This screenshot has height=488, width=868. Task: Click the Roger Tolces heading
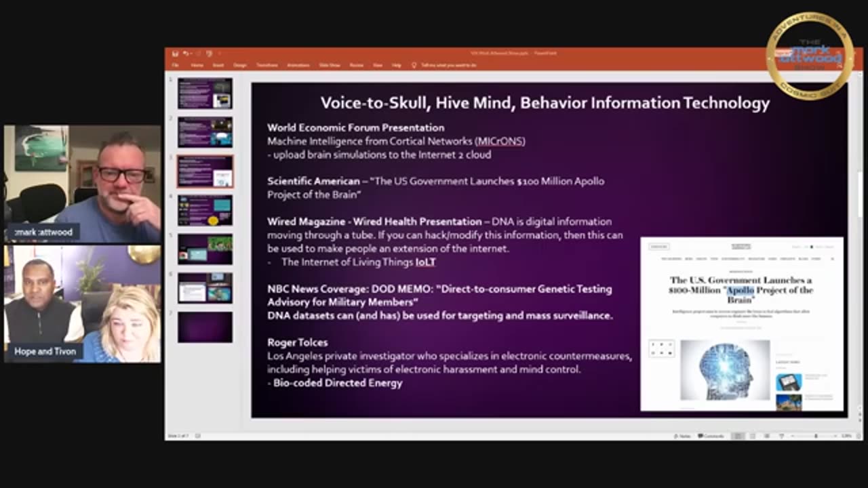297,342
